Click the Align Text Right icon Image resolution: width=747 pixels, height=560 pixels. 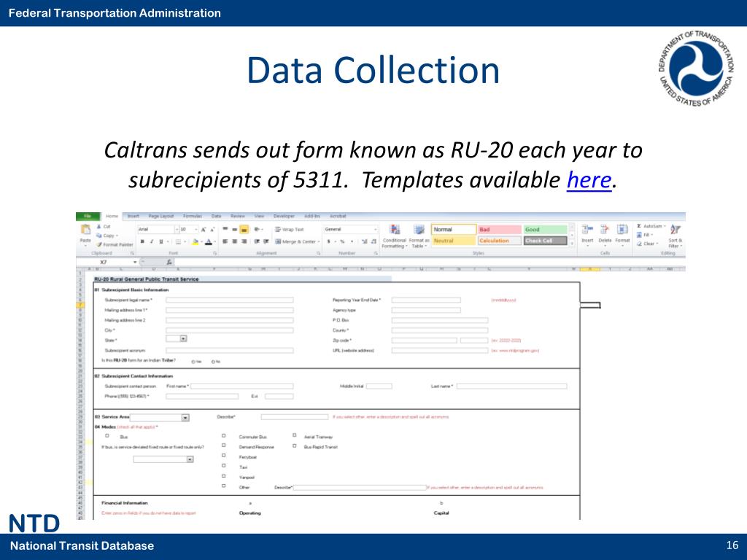coord(244,241)
